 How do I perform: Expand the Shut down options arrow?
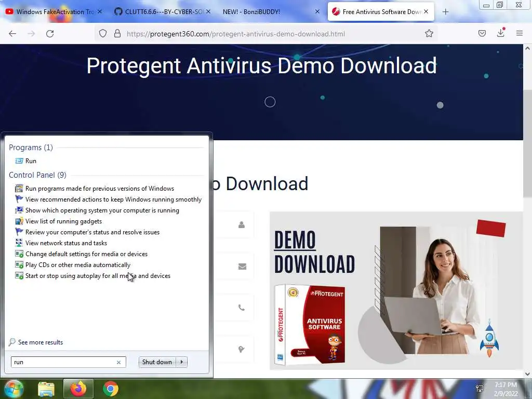click(x=182, y=362)
